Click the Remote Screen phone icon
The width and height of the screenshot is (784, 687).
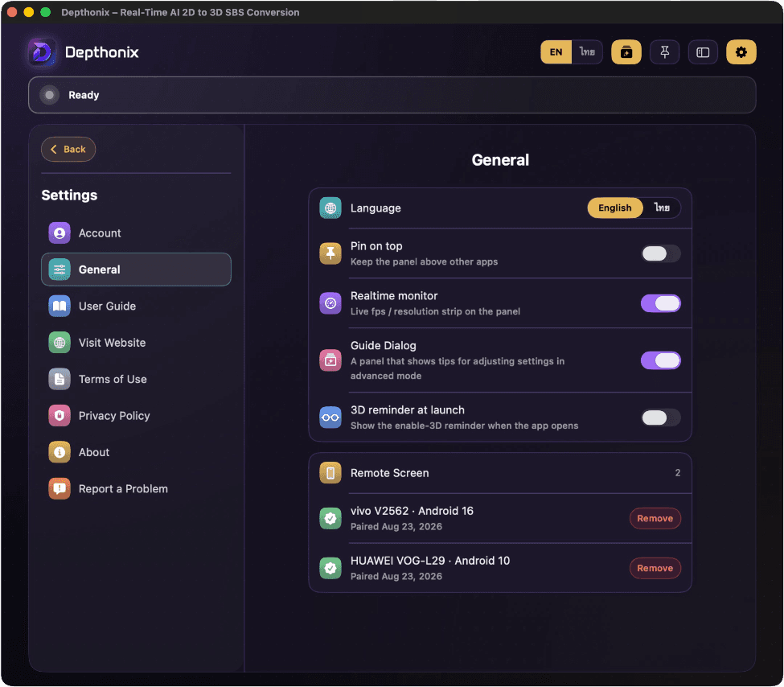[x=330, y=473]
